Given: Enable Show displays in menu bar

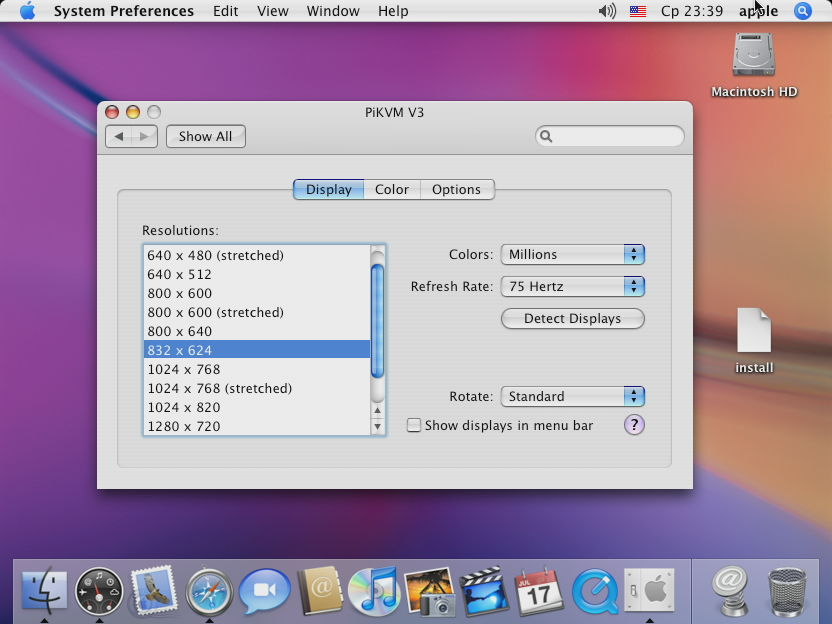Looking at the screenshot, I should click(x=414, y=426).
